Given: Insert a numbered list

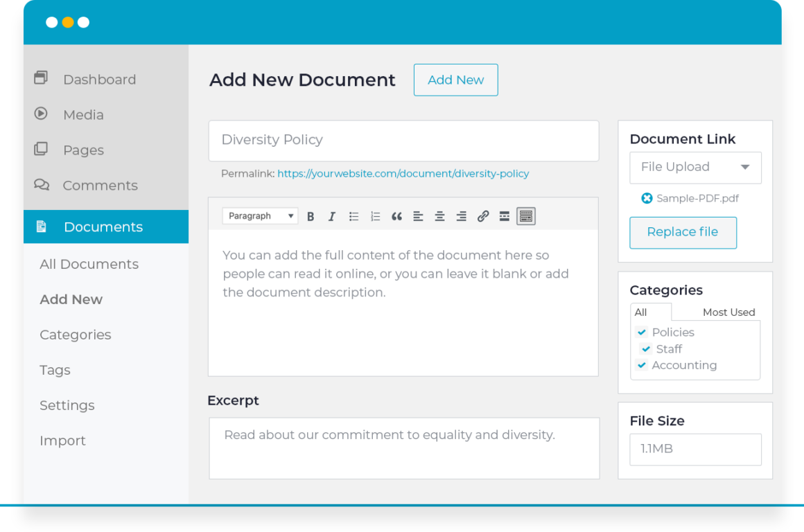Looking at the screenshot, I should coord(375,216).
